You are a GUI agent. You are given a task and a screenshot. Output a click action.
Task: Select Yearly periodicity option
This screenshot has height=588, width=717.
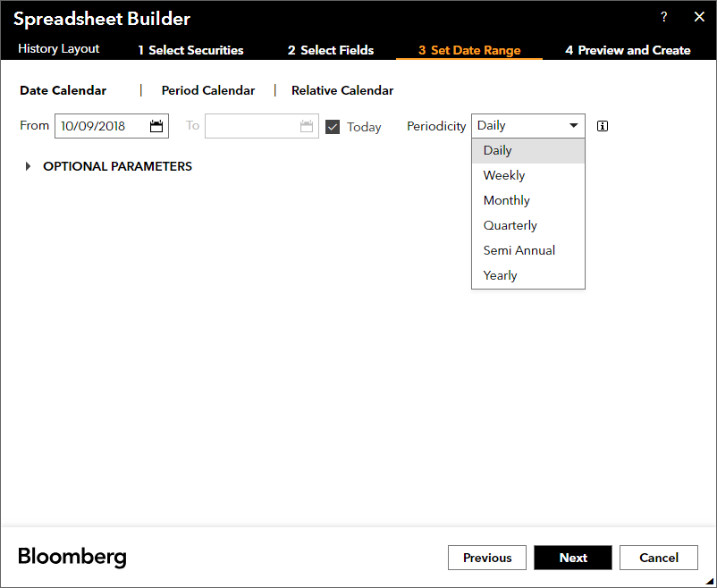528,275
